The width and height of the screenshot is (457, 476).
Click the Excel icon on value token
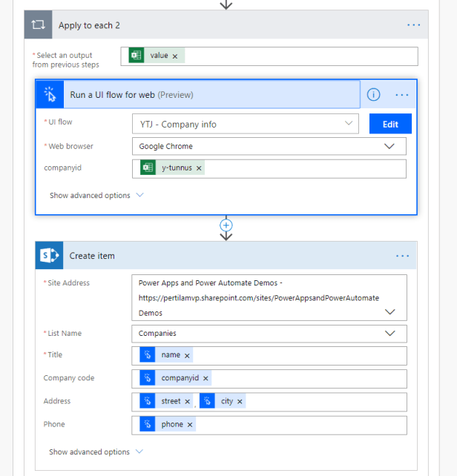click(136, 56)
